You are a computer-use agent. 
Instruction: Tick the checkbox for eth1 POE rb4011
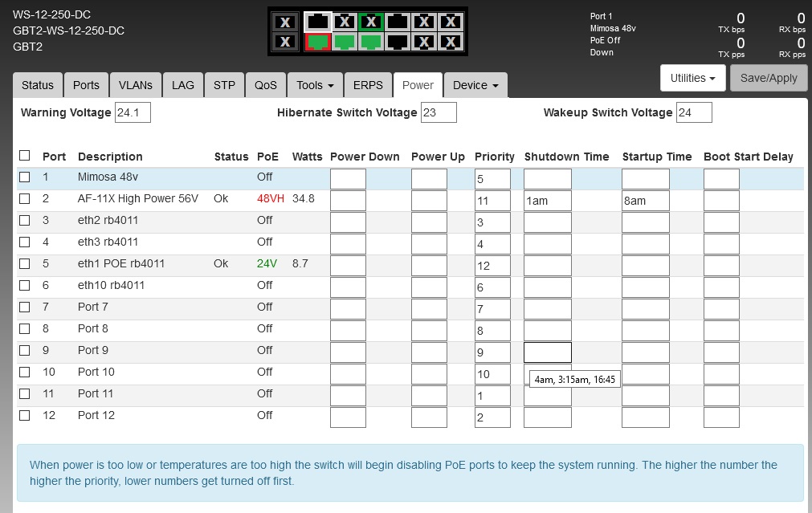click(x=24, y=263)
